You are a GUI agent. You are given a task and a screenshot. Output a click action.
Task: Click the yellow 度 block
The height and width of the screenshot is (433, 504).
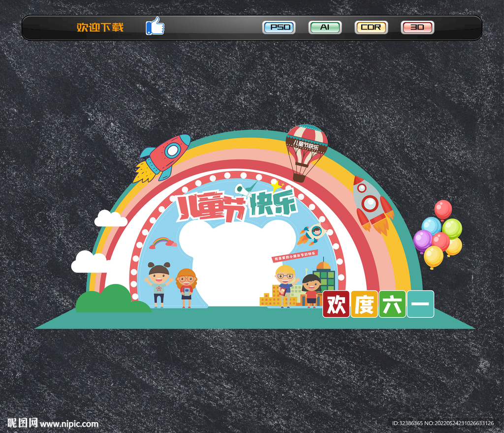(364, 304)
